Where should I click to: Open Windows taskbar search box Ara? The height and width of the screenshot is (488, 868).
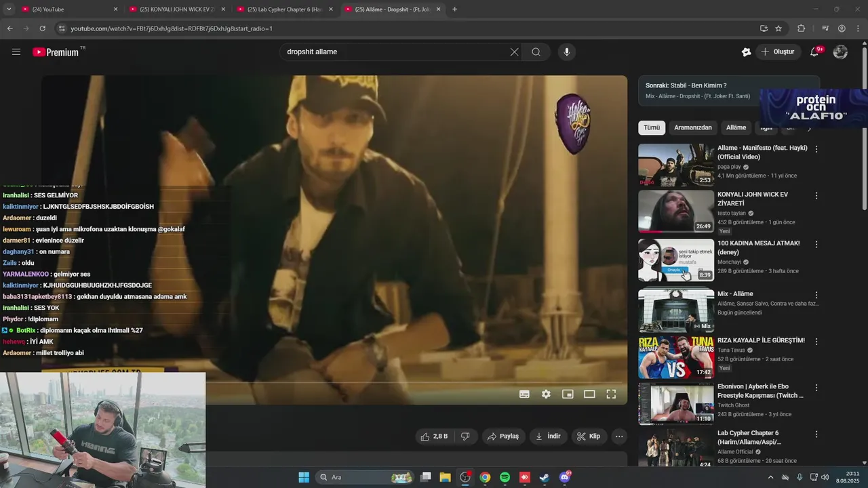[x=366, y=477]
